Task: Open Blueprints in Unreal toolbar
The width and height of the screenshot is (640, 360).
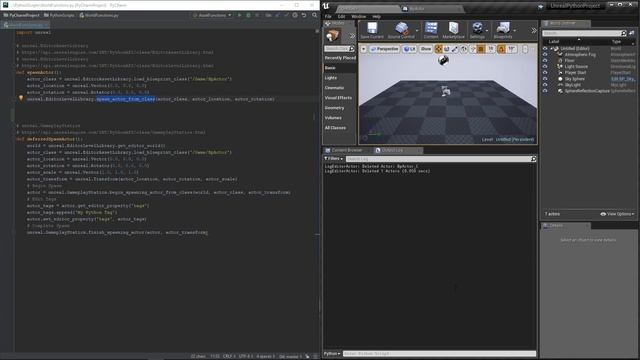Action: coord(503,30)
